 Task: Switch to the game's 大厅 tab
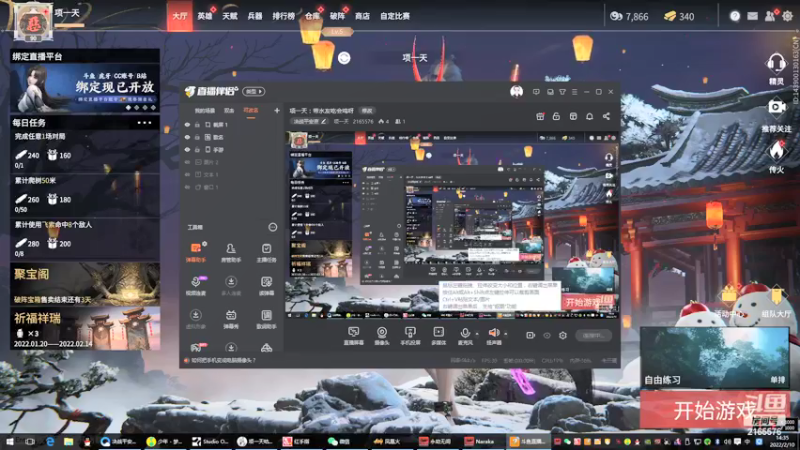pos(180,16)
